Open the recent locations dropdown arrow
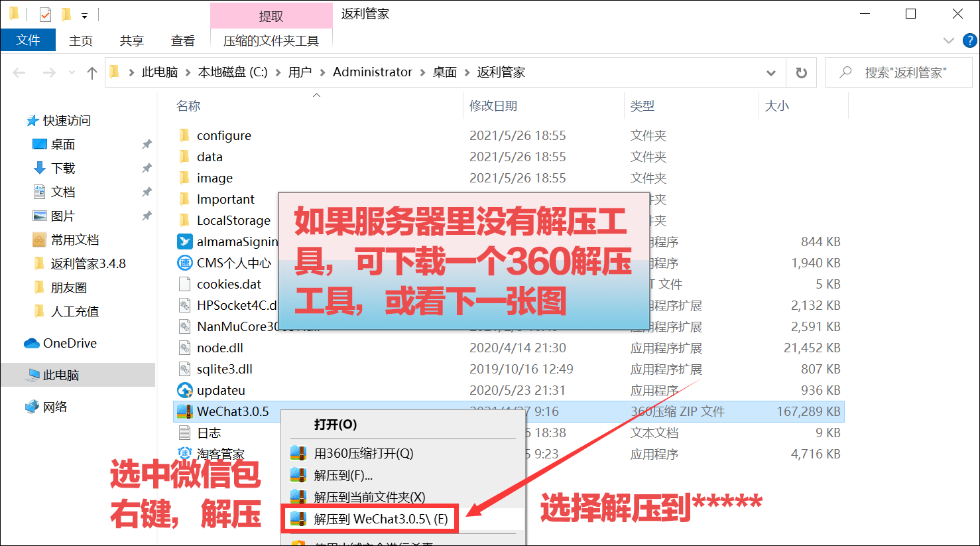The height and width of the screenshot is (546, 980). [72, 72]
